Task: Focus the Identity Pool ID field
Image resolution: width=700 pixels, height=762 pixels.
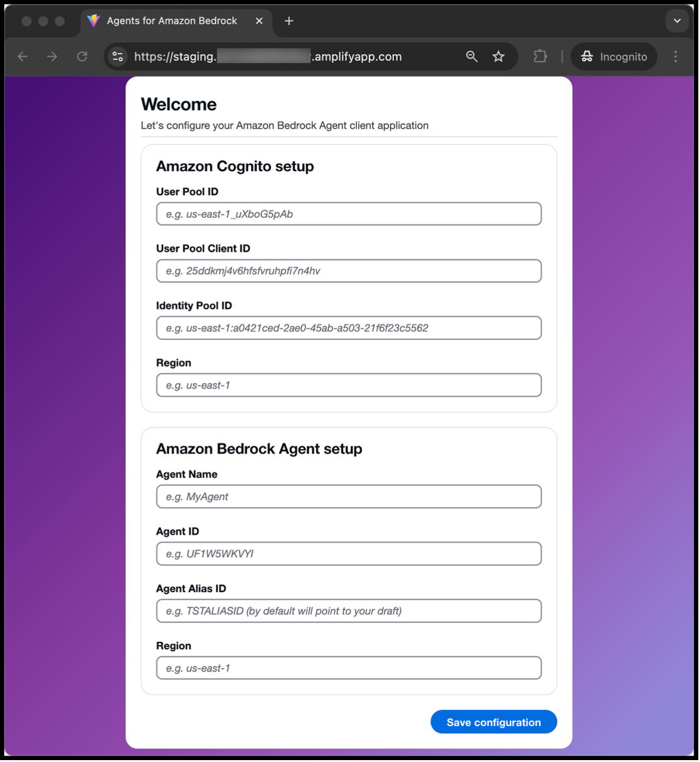Action: [x=349, y=328]
